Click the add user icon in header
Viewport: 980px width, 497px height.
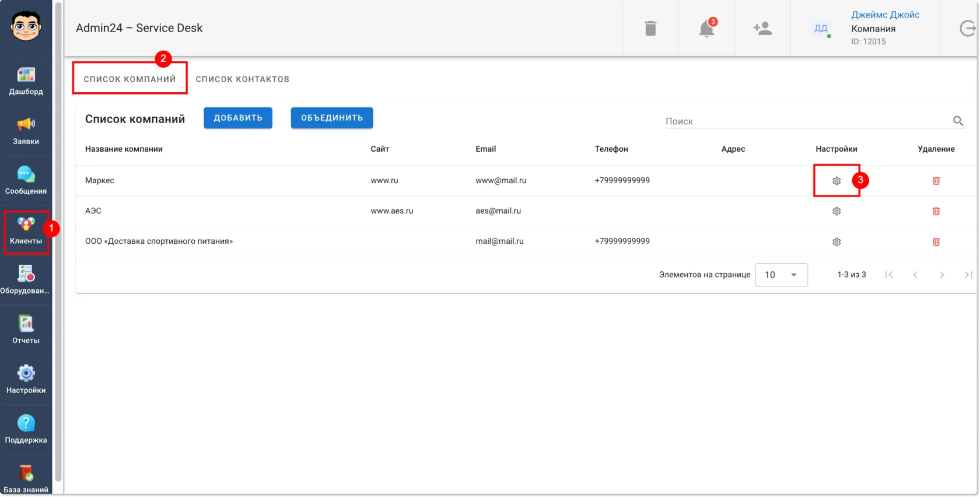coord(762,28)
